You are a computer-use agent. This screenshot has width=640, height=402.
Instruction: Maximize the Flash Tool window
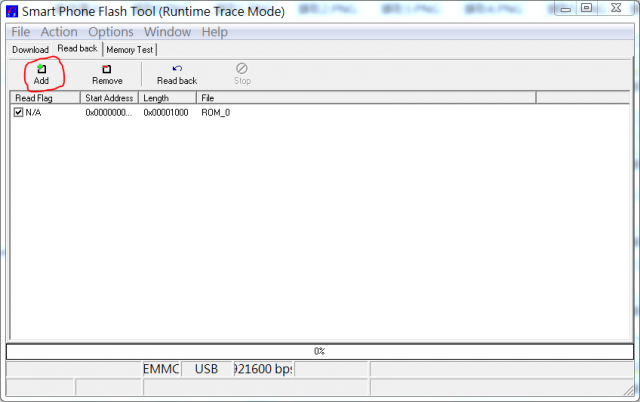tap(587, 8)
